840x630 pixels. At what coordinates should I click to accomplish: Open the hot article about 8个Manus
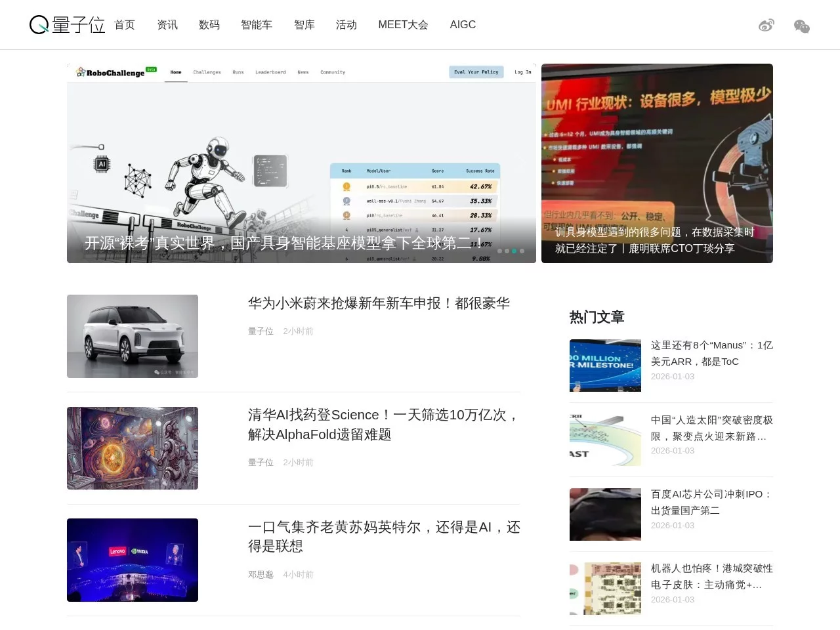coord(711,353)
